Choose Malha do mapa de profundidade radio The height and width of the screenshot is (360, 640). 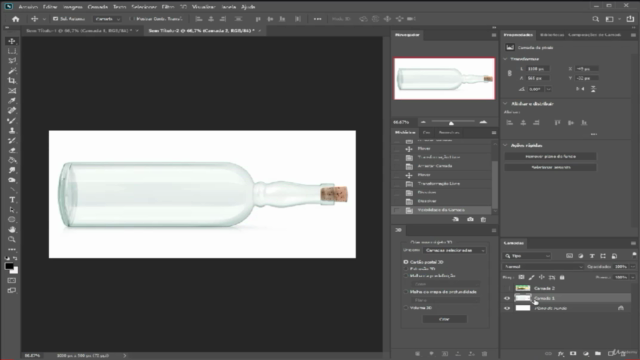pos(406,292)
